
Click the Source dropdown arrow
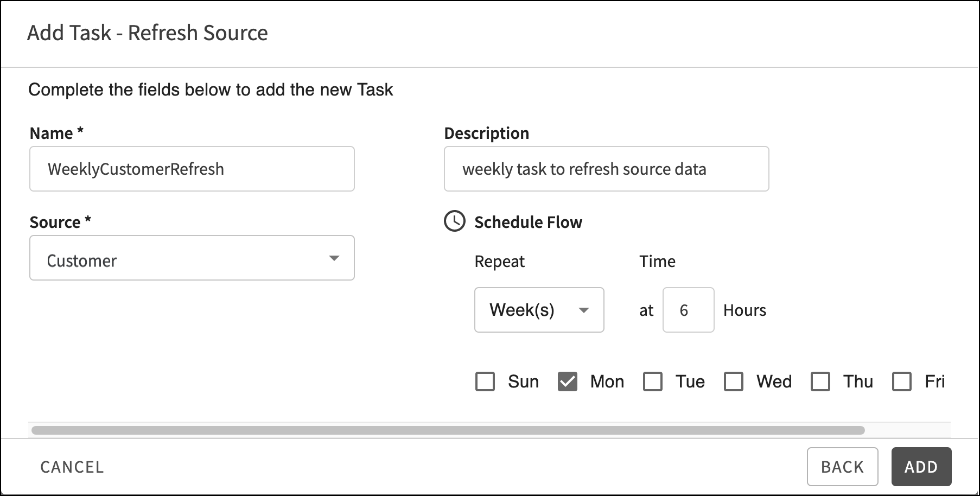click(x=334, y=258)
